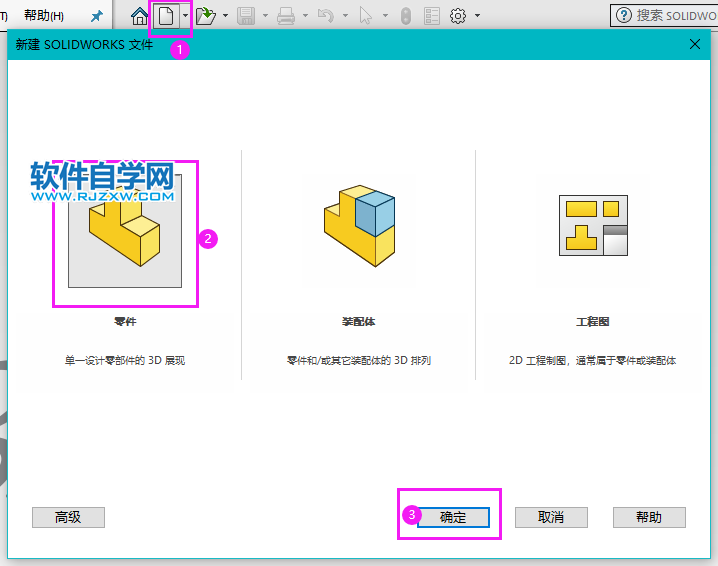Focus the 搜索 SOLIDWORKS search field
Image resolution: width=718 pixels, height=566 pixels.
(x=664, y=16)
